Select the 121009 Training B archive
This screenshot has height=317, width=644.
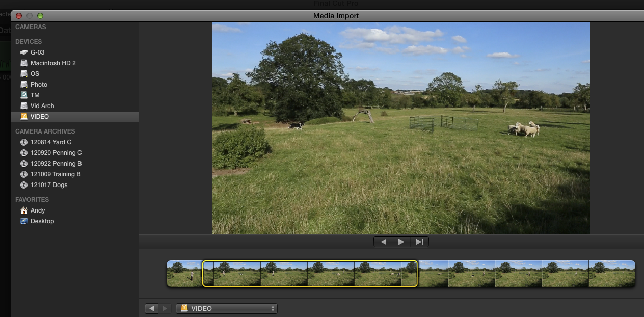(x=56, y=174)
